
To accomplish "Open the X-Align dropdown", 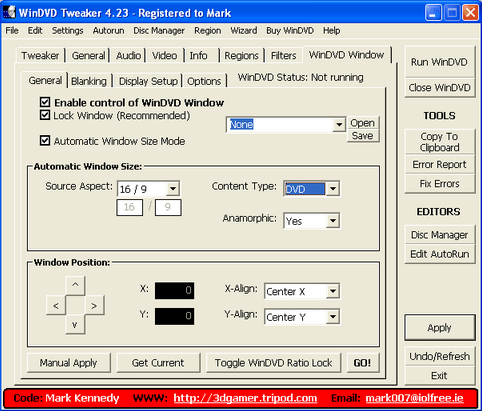I will 333,291.
